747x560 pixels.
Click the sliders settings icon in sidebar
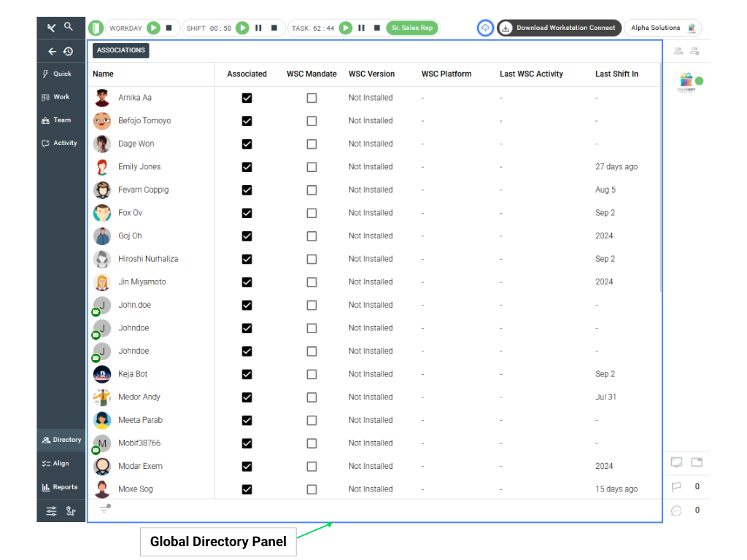tap(51, 511)
